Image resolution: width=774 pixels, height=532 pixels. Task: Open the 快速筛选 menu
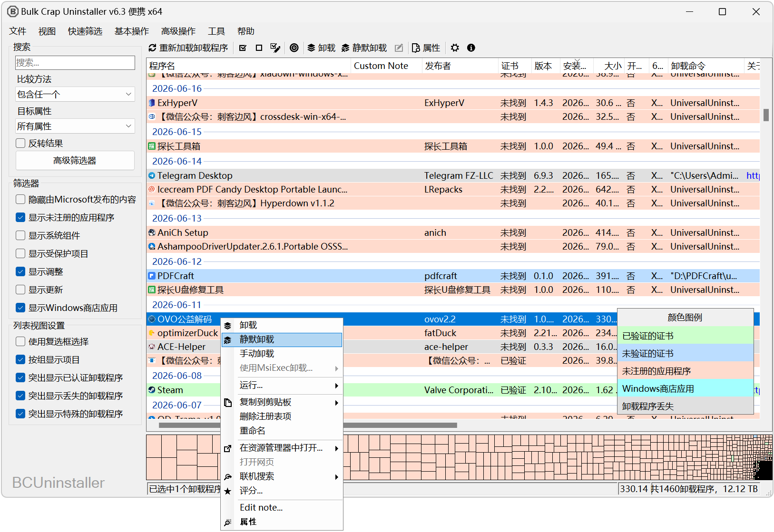pos(85,31)
